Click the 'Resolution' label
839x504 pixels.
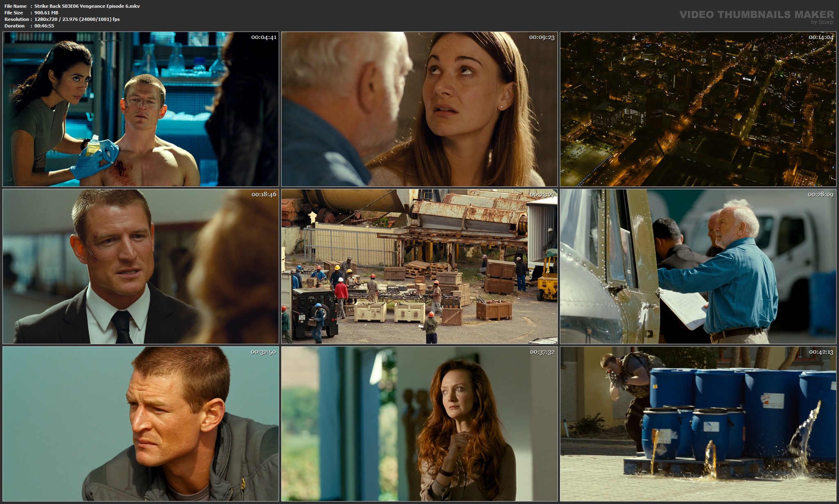[17, 19]
